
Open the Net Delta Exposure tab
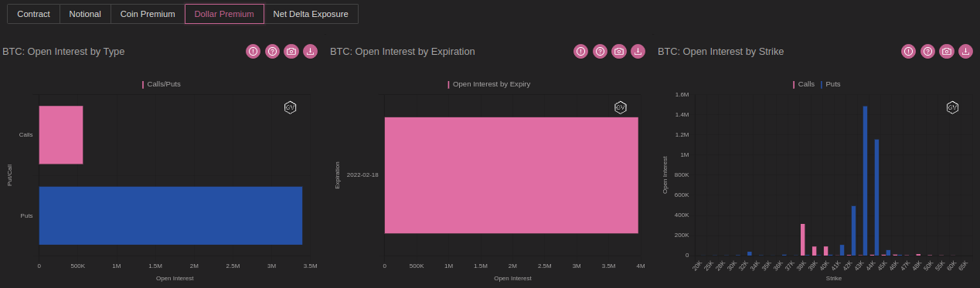[x=311, y=14]
